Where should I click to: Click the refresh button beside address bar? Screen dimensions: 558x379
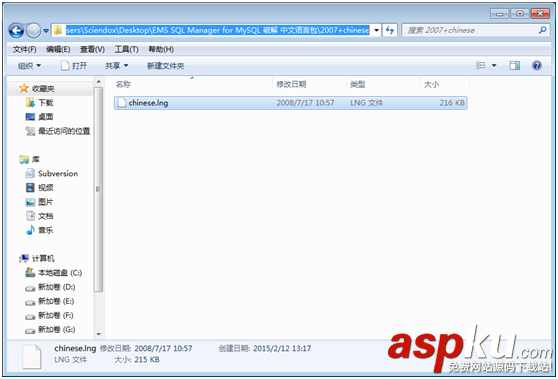[x=390, y=30]
